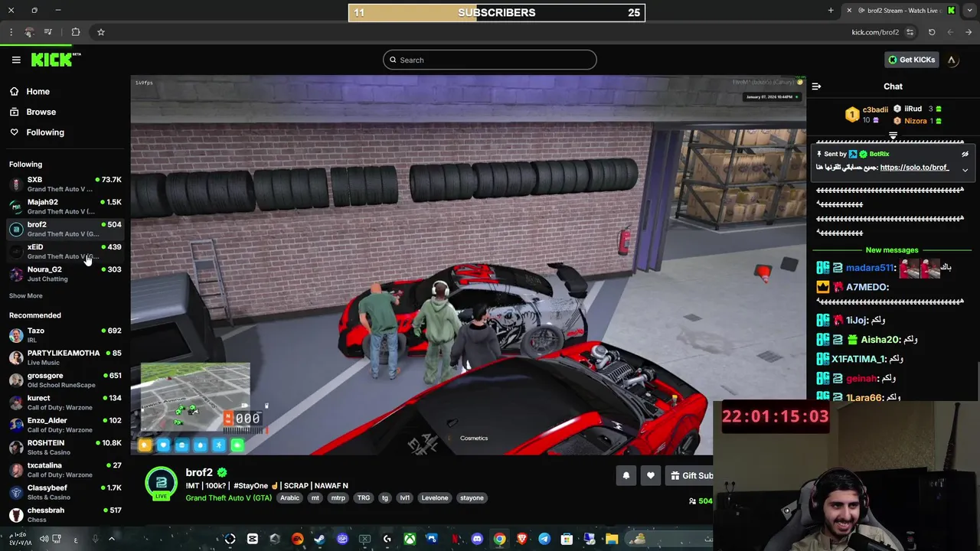Click the Gift Subs button

(689, 475)
